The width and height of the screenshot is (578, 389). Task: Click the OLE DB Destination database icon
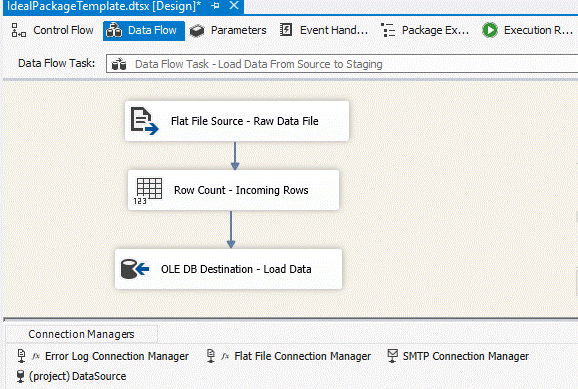coord(135,269)
